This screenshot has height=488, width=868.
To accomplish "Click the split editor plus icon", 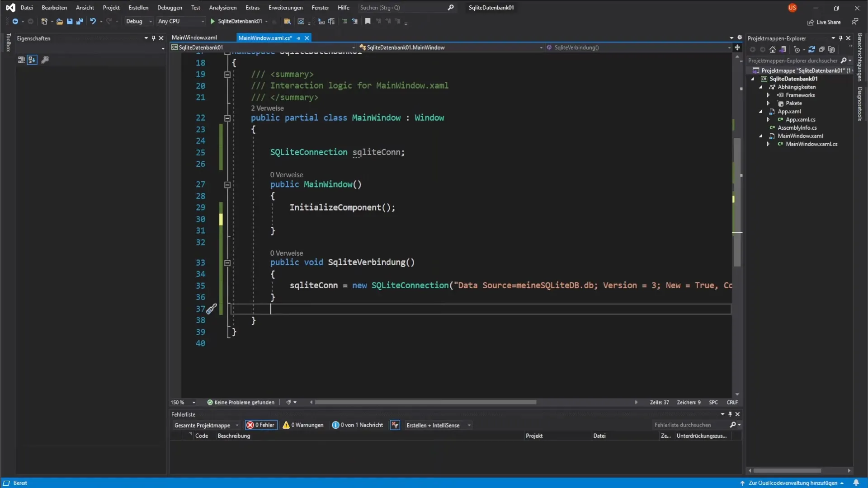I will point(737,47).
